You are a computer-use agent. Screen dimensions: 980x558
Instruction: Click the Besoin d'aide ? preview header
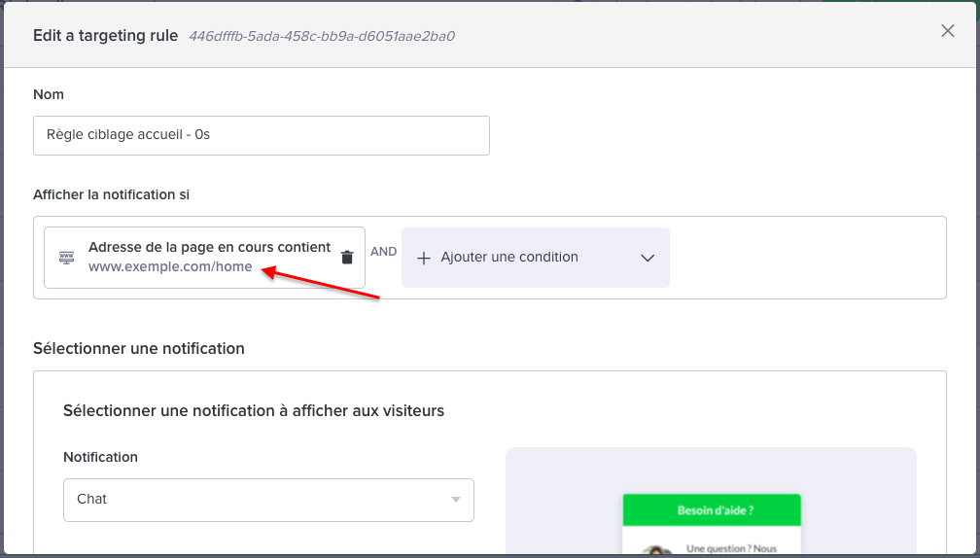[x=712, y=510]
